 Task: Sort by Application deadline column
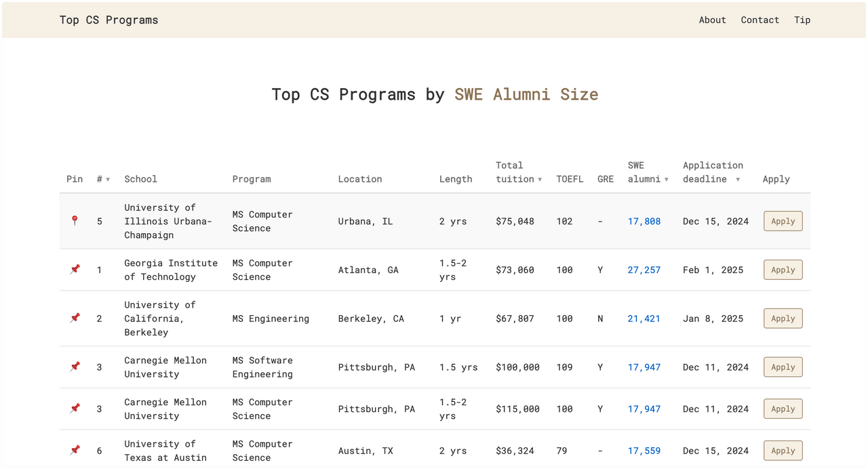713,172
